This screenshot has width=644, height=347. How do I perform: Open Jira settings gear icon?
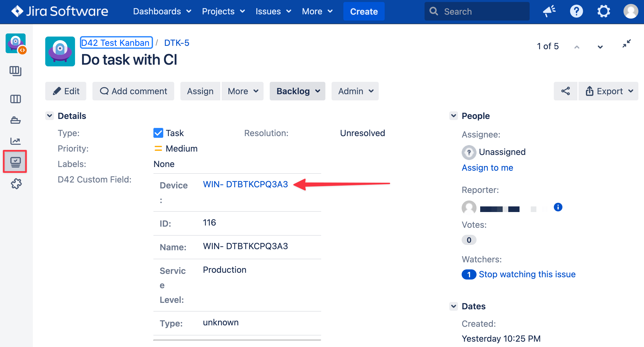tap(603, 12)
